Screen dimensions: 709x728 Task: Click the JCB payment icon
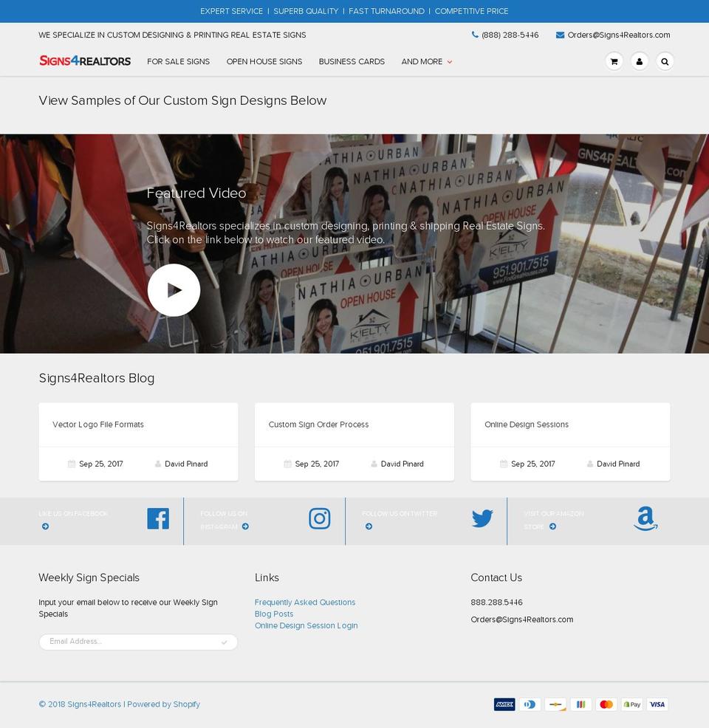pos(580,704)
